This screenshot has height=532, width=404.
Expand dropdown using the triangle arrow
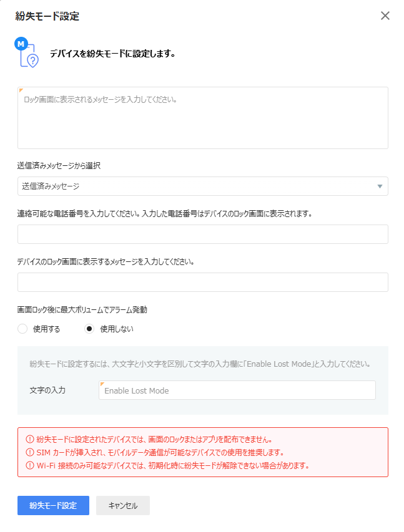tap(380, 186)
